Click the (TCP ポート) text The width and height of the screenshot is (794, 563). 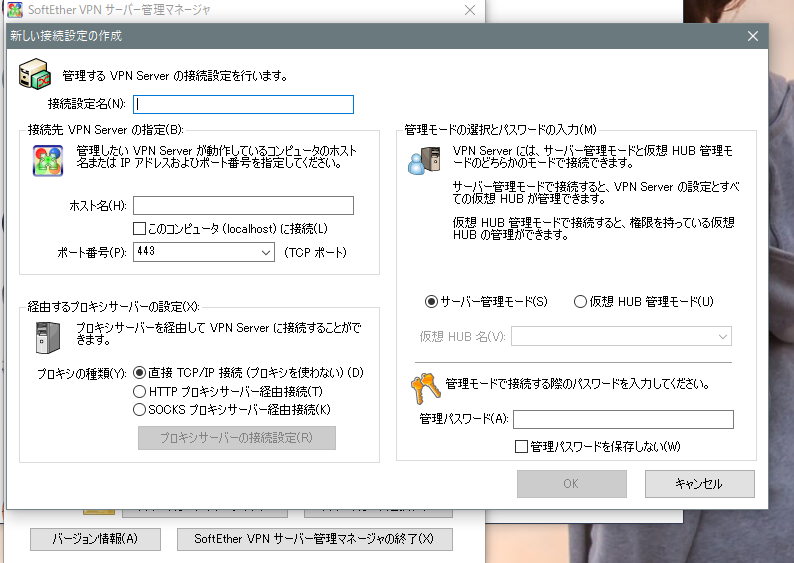315,252
